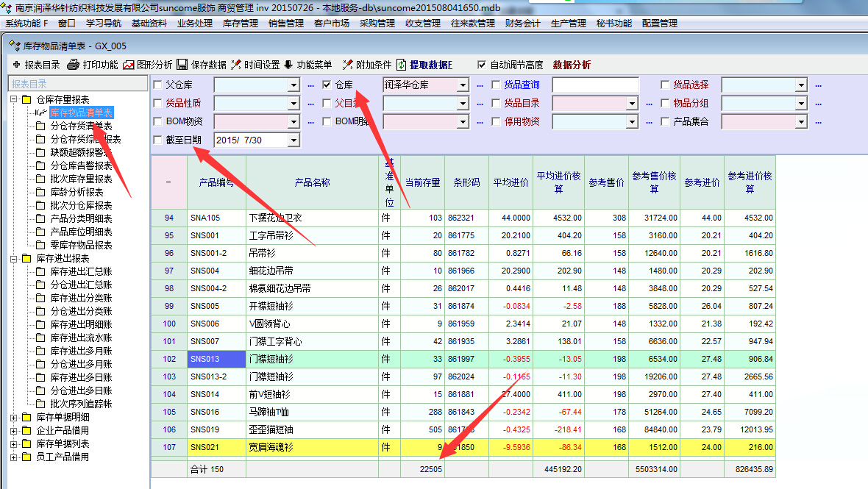
Task: Open the 润泽华仓库 warehouse dropdown
Action: [463, 85]
